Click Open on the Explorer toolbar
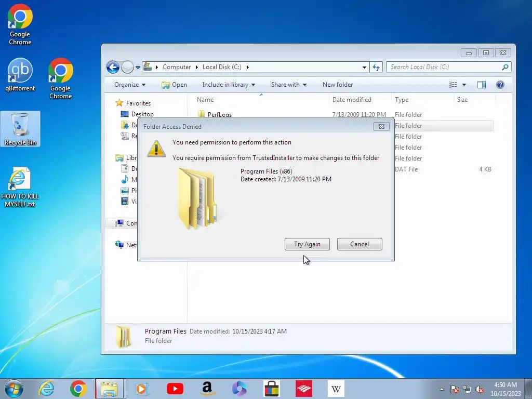 coord(175,85)
